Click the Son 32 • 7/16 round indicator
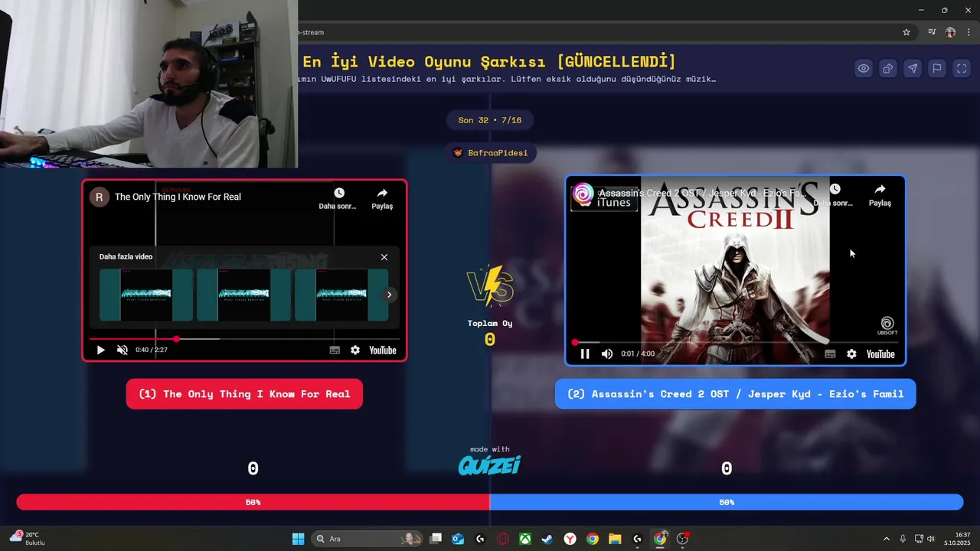The width and height of the screenshot is (980, 551). 490,120
